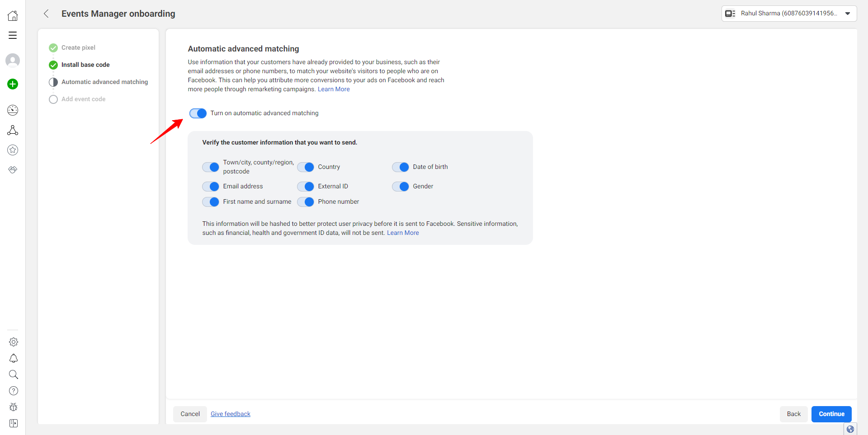The height and width of the screenshot is (435, 868).
Task: Click the Events Manager onboarding title
Action: pos(118,14)
